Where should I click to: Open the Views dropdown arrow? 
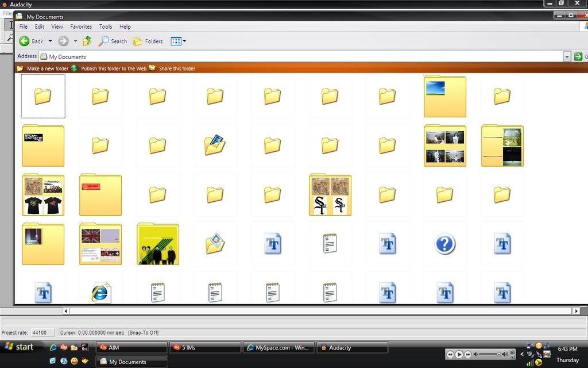click(x=184, y=41)
